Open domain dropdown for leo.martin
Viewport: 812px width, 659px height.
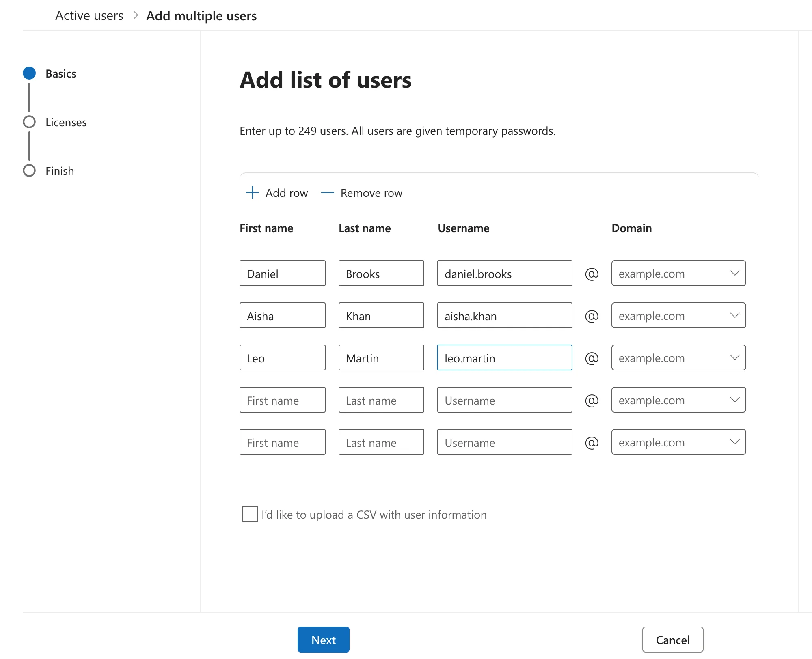tap(678, 358)
